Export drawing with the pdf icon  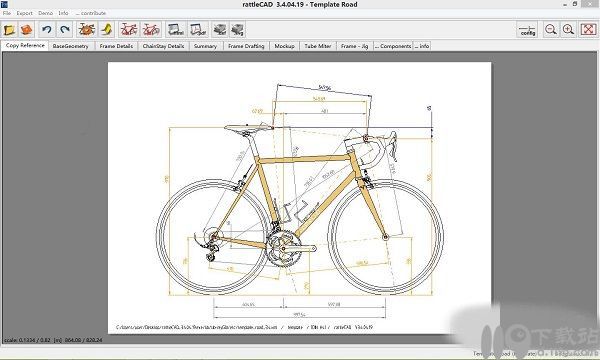(198, 29)
